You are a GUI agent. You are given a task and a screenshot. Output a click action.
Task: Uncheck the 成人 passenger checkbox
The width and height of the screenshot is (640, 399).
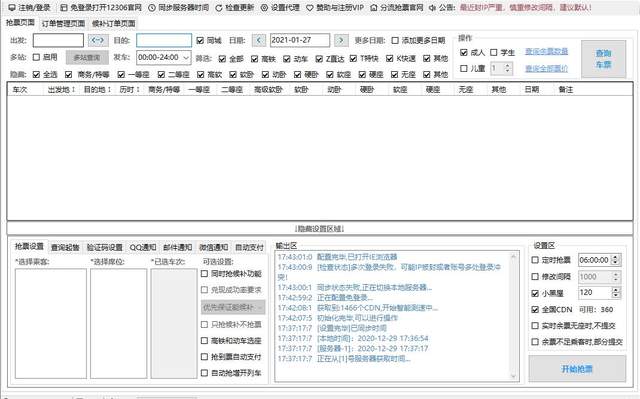pyautogui.click(x=464, y=52)
